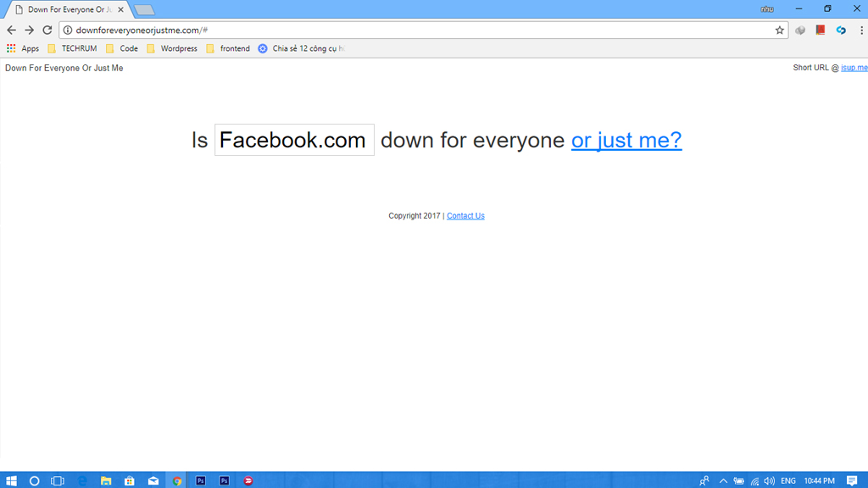Open the Code bookmarks folder
Image resolution: width=868 pixels, height=488 pixels.
click(122, 48)
